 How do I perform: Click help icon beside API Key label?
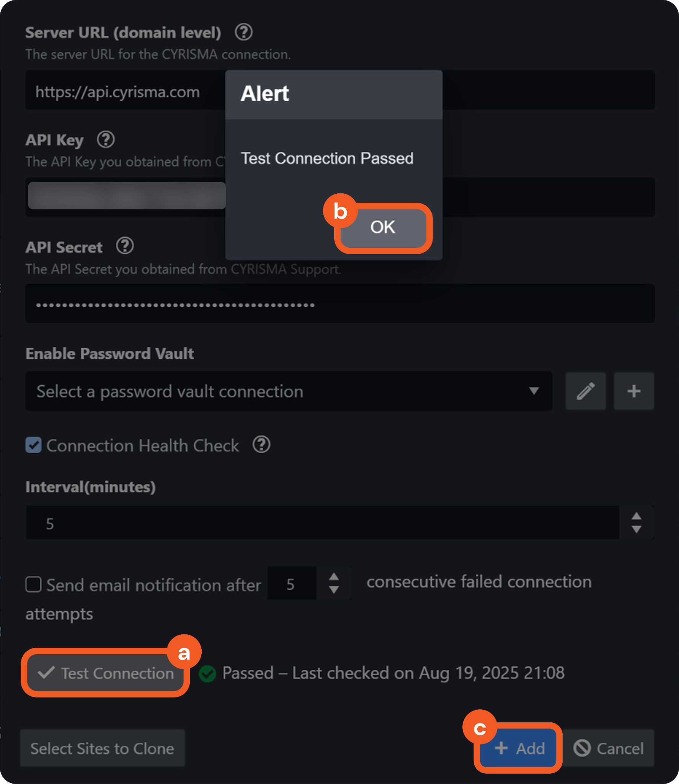click(x=106, y=140)
